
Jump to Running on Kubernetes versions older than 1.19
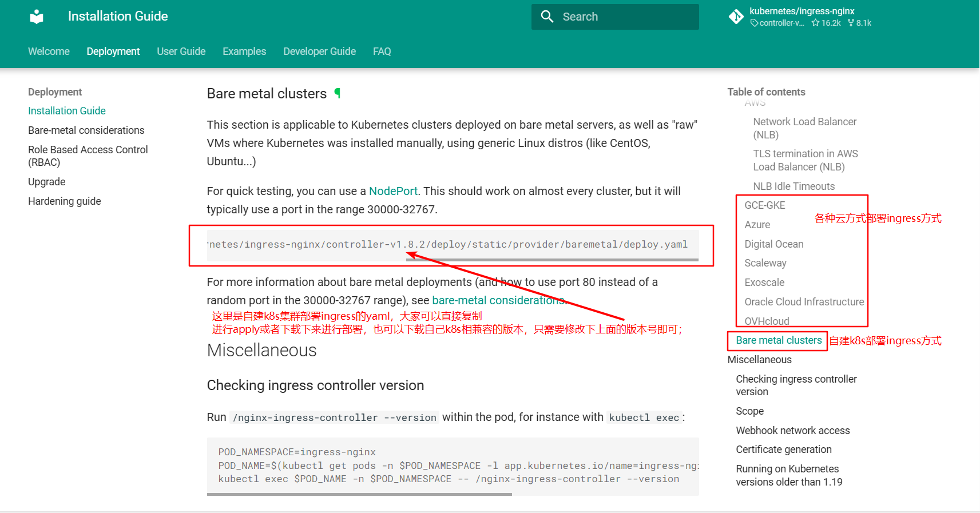[x=789, y=475]
